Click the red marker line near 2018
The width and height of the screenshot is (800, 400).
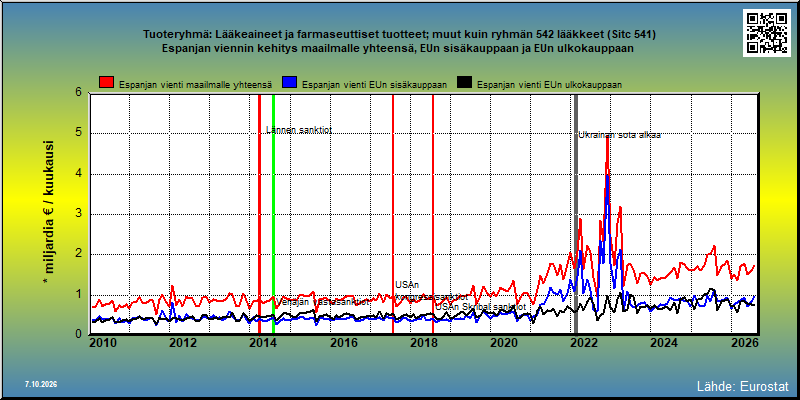click(433, 214)
